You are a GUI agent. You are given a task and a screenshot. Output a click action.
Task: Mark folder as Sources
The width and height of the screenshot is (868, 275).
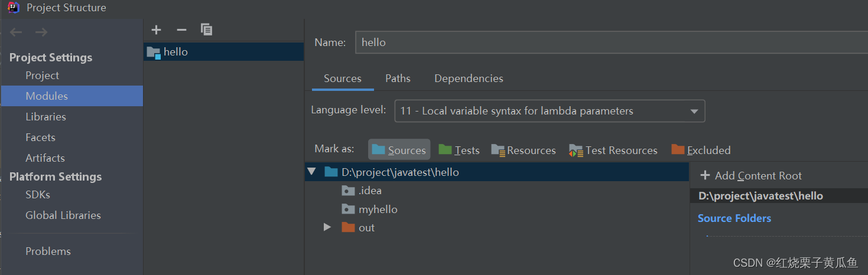point(399,150)
